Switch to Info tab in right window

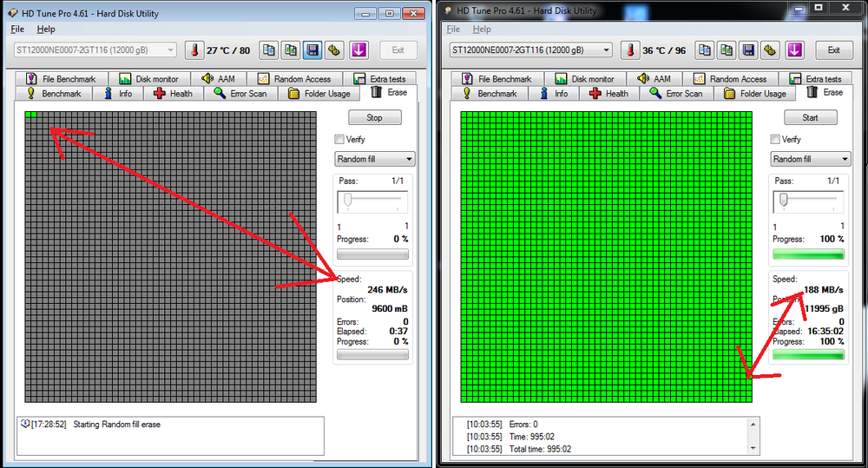tap(555, 94)
